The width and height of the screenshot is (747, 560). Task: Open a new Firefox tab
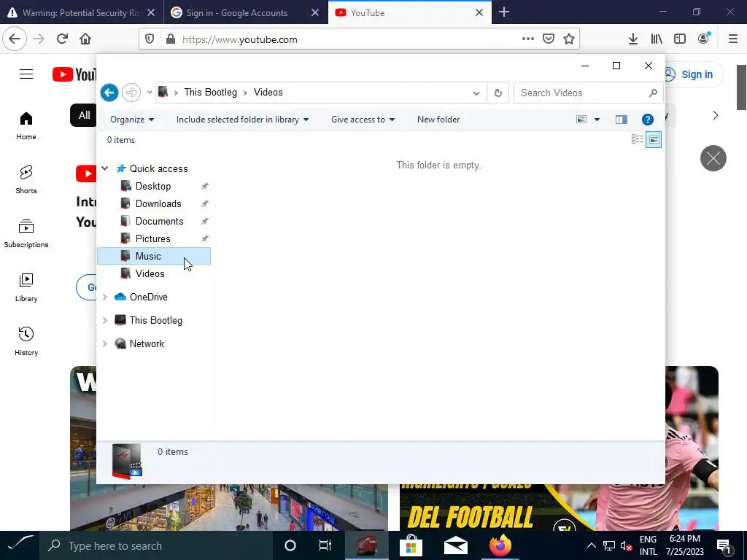pos(504,12)
